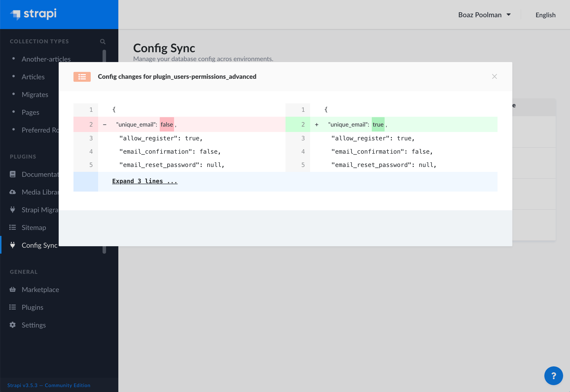The width and height of the screenshot is (570, 392).
Task: Open Marketplace page
Action: [40, 290]
